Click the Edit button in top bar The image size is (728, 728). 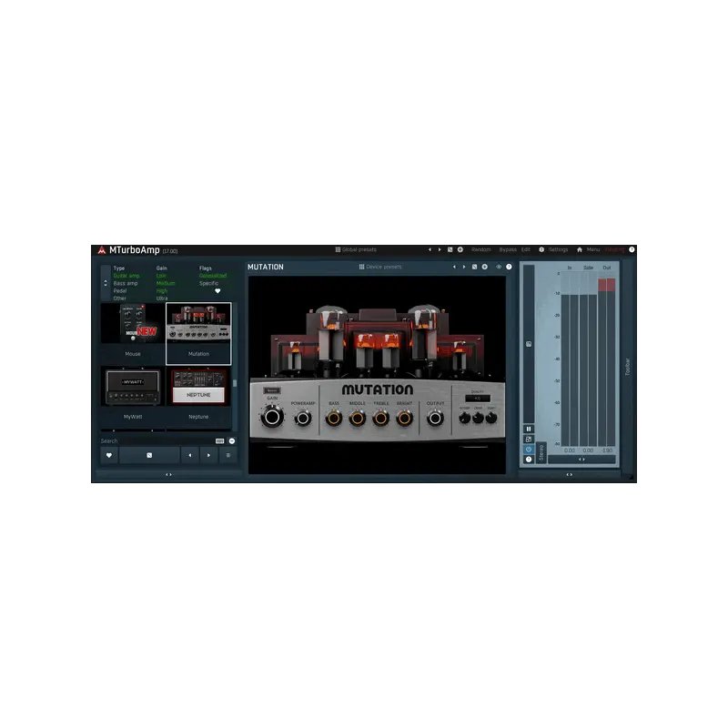tap(526, 249)
